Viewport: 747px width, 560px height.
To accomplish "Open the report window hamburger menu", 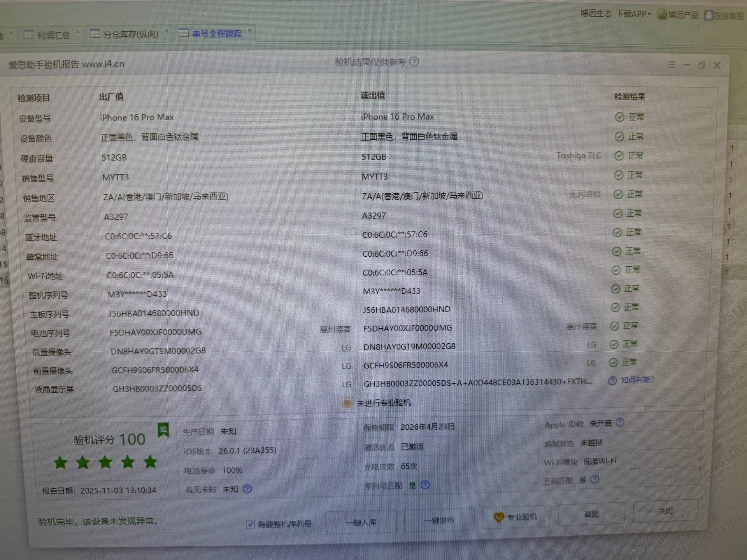I will [672, 65].
